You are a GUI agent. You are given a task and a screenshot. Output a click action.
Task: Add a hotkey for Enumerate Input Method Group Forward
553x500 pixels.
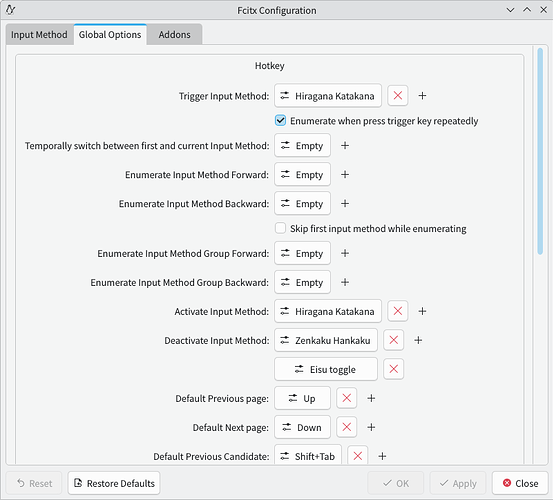coord(345,253)
